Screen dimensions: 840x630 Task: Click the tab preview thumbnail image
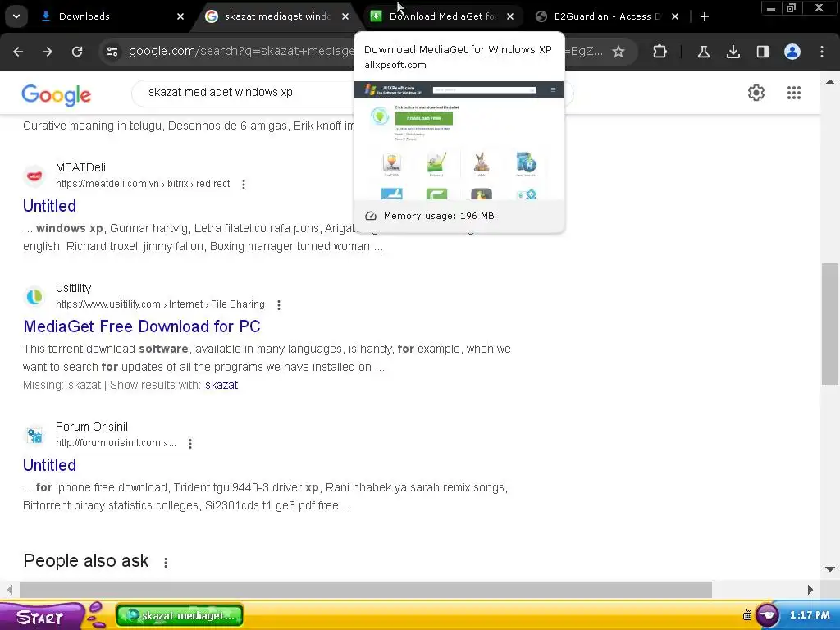(x=459, y=140)
